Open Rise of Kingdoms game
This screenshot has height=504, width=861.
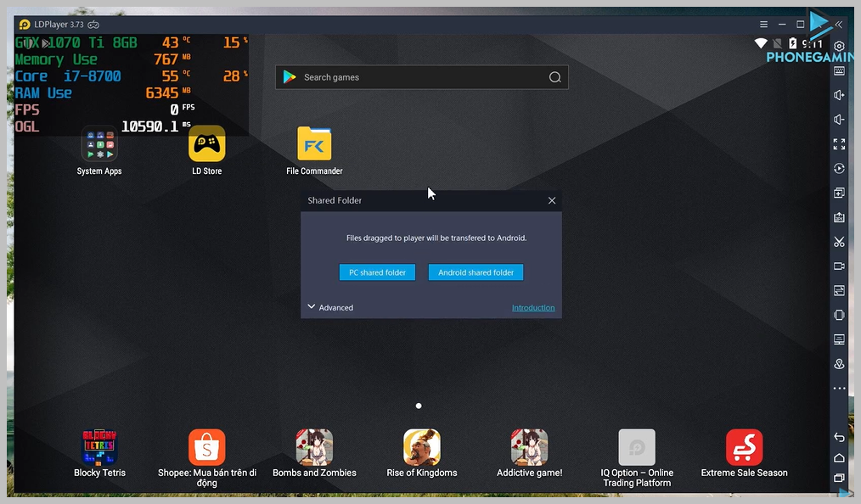point(422,453)
